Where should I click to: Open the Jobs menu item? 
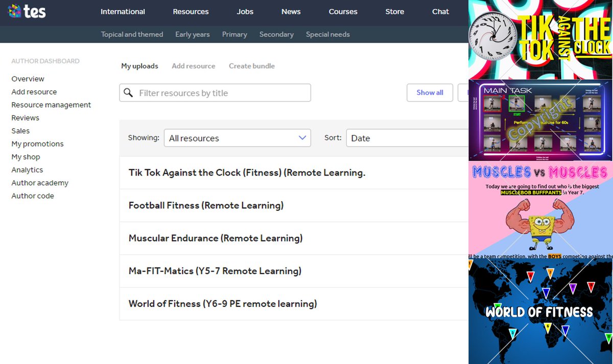tap(245, 11)
